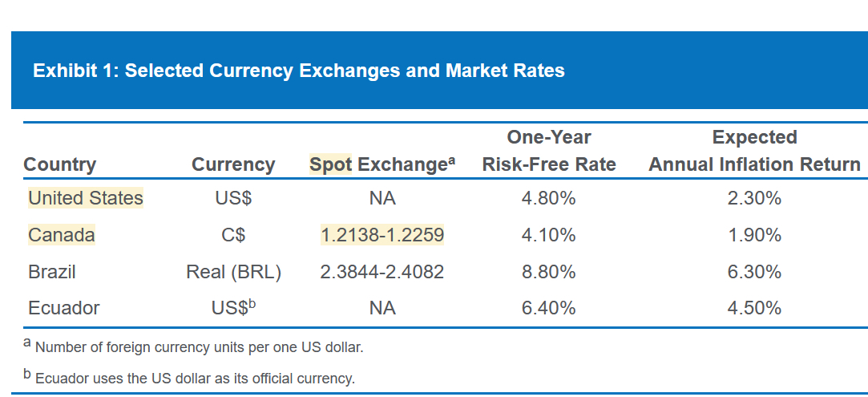Click the Expected Annual Inflation Return header
Screen dimensions: 868x397
coord(754,151)
